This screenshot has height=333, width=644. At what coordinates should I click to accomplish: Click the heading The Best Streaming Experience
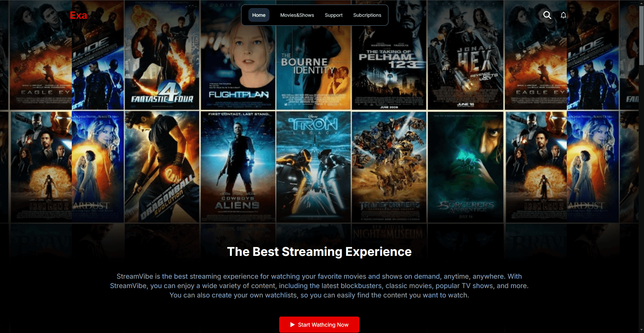[319, 252]
